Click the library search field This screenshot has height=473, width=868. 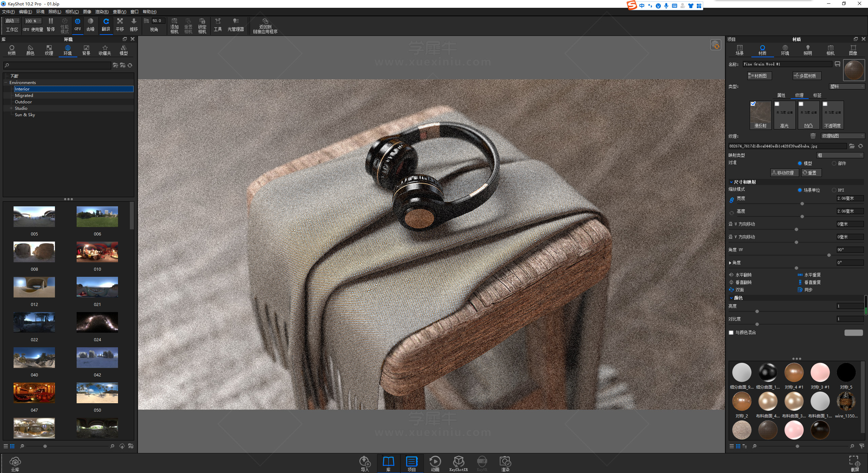pos(57,65)
